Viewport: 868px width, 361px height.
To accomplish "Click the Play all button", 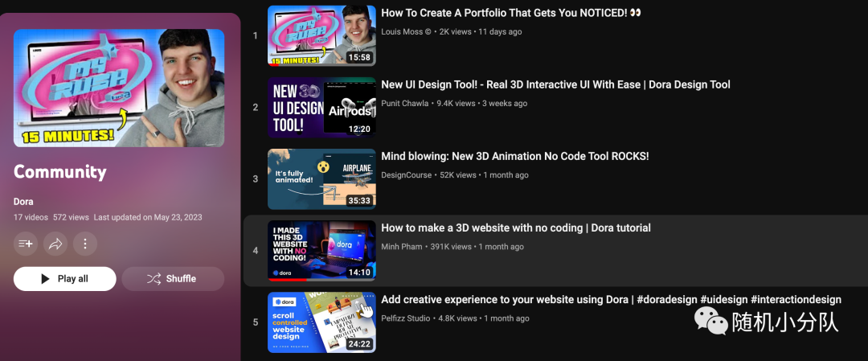I will 65,279.
